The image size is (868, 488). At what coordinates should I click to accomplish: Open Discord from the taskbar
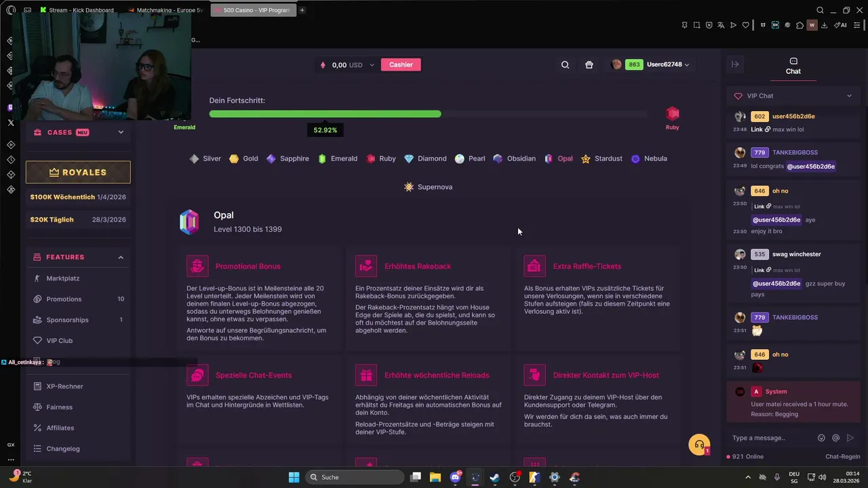pos(456,477)
